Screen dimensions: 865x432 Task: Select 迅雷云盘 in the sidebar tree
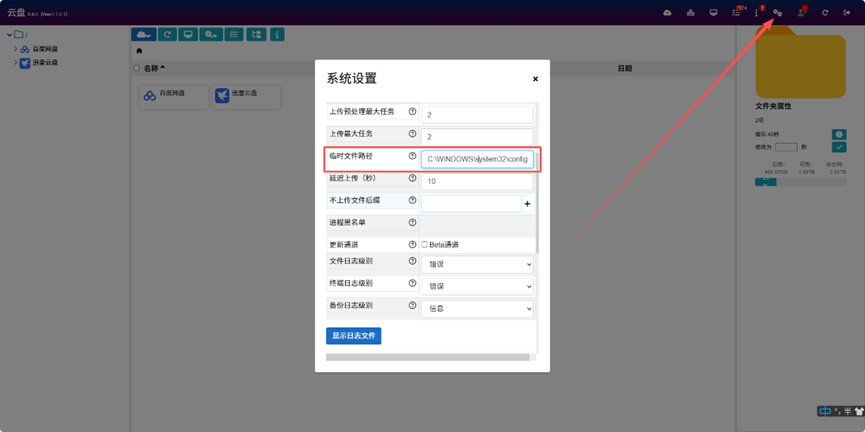coord(45,63)
